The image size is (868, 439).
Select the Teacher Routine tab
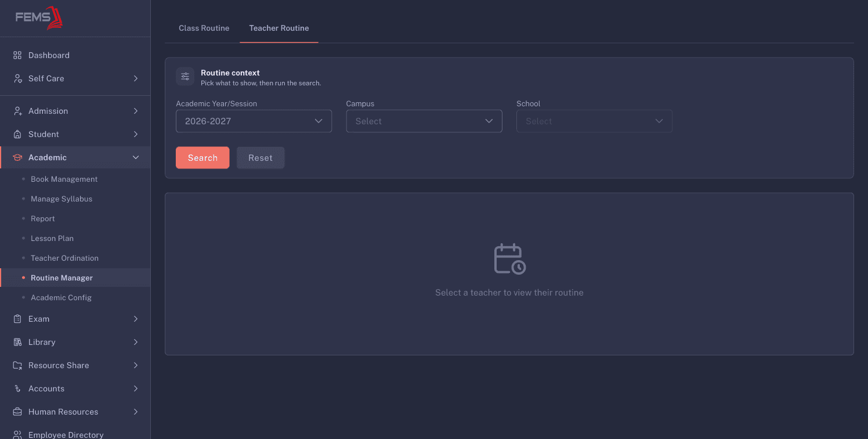click(x=279, y=28)
